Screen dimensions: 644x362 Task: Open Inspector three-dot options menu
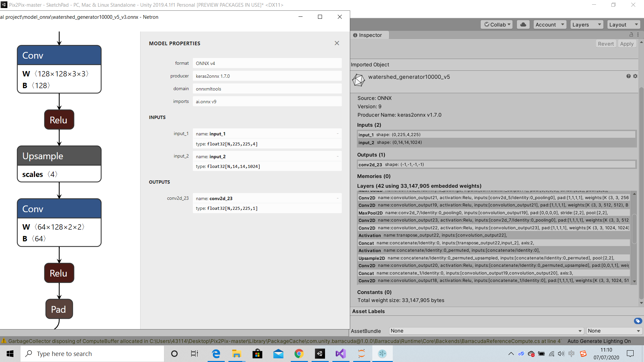tap(638, 35)
